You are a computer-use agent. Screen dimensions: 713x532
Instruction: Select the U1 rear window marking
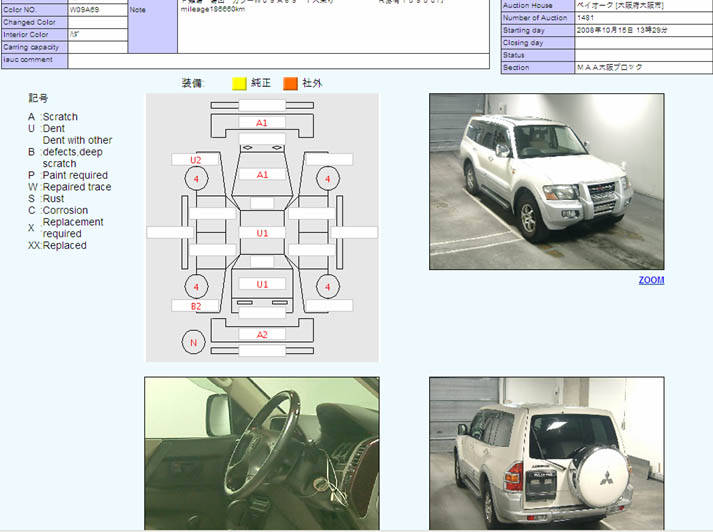click(x=262, y=284)
